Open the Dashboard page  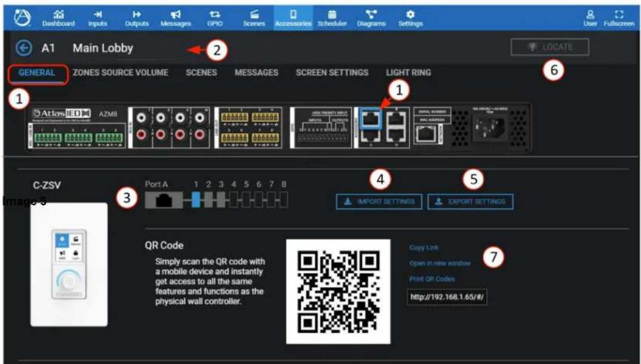pyautogui.click(x=59, y=19)
